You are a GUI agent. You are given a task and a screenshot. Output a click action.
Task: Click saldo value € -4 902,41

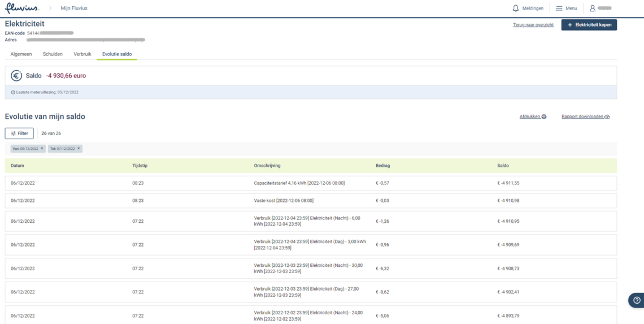pos(508,292)
